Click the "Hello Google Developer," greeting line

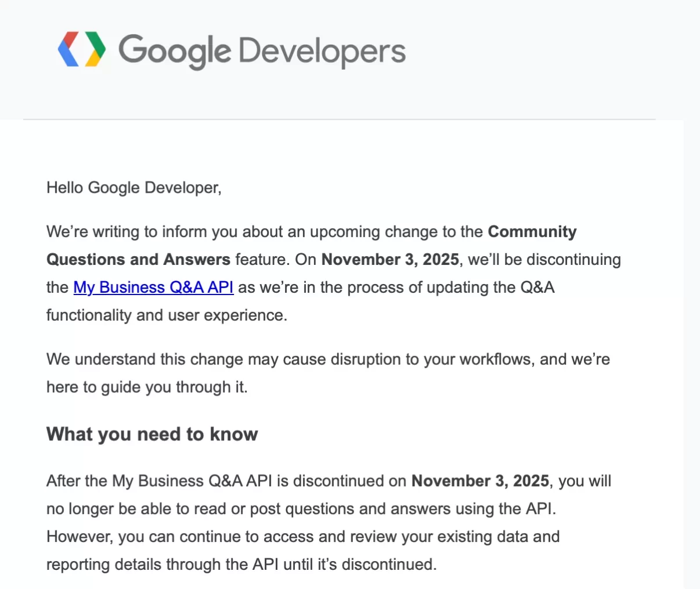point(134,188)
